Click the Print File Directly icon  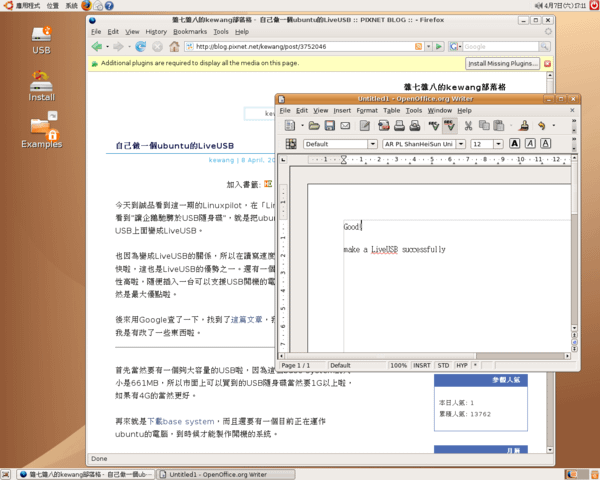click(x=399, y=126)
